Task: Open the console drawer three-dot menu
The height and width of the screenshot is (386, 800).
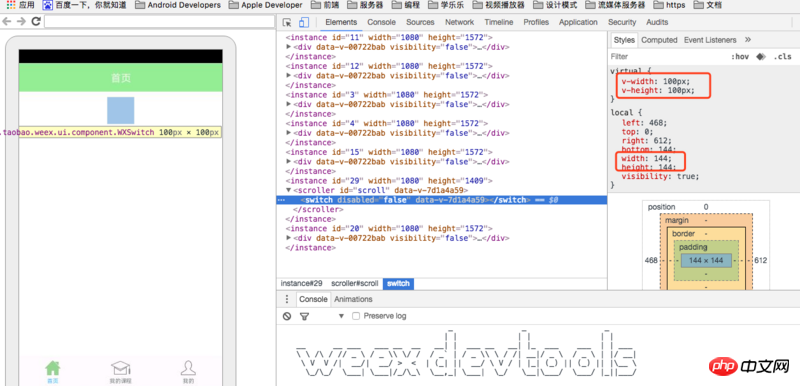Action: pyautogui.click(x=287, y=299)
